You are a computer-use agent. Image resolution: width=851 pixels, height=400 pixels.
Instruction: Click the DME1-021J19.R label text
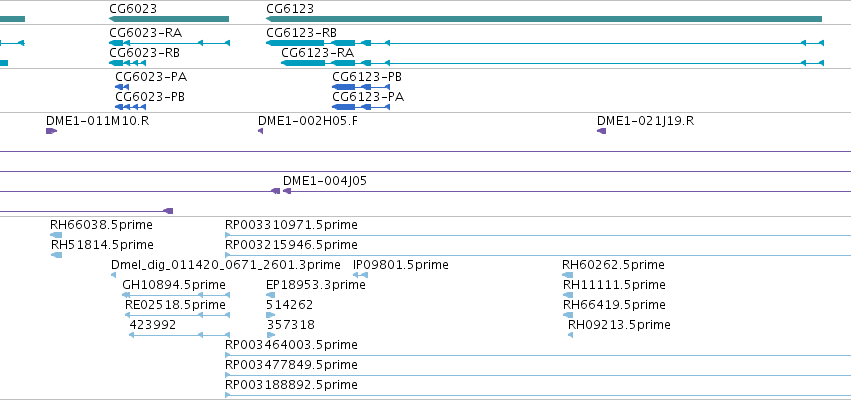(x=645, y=120)
